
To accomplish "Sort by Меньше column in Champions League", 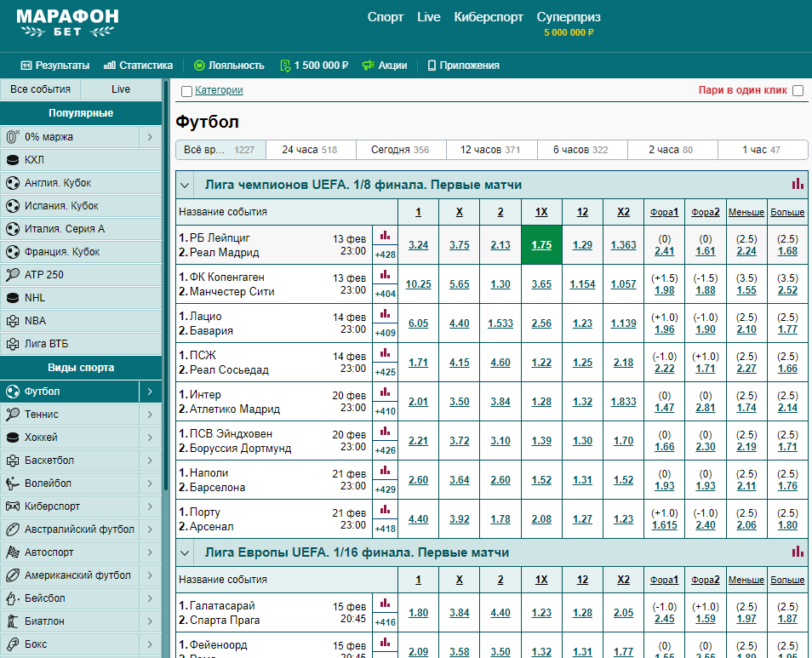I will pos(746,212).
